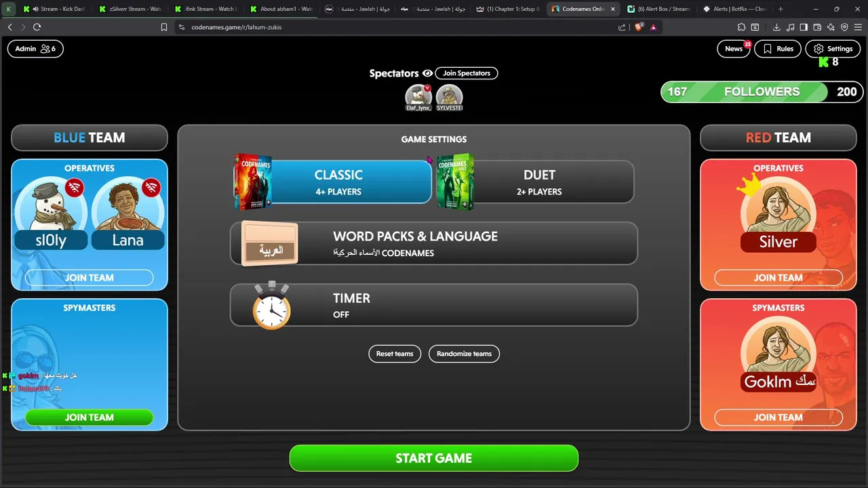Screen dimensions: 868x488
Task: Switch to Stream - Kick Dashboard tab
Action: pyautogui.click(x=54, y=9)
